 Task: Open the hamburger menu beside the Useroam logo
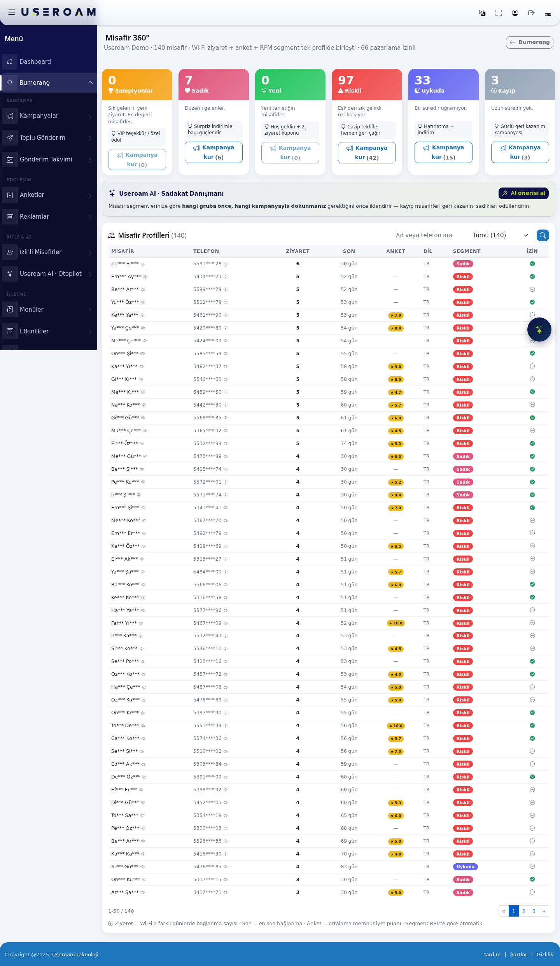(x=12, y=12)
